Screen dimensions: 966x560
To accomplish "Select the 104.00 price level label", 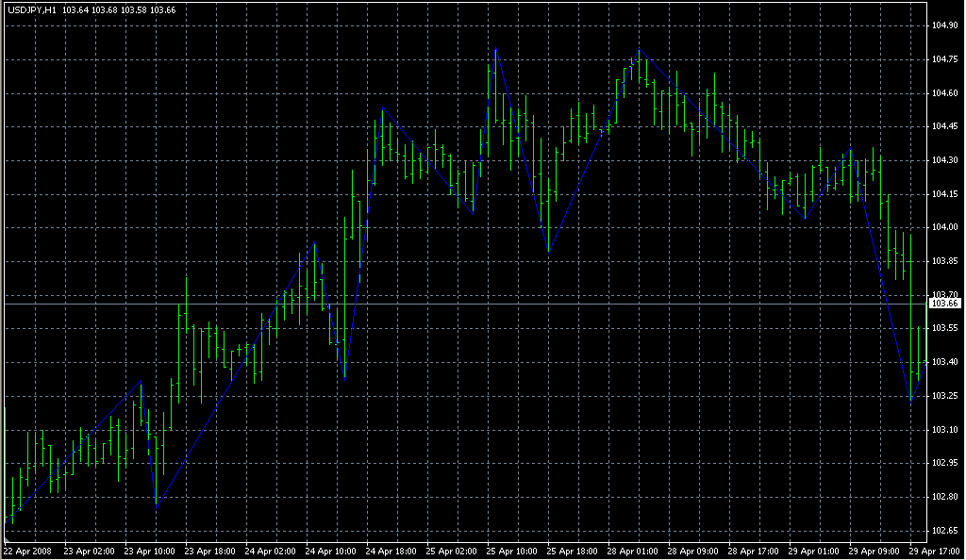I will tap(944, 227).
